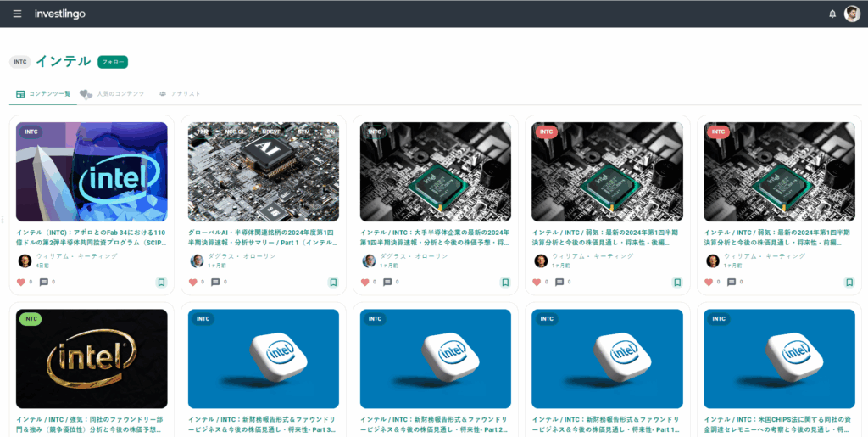Open article title 大手半導体企業の最新の2024年第1四半期決算速報
Image resolution: width=868 pixels, height=437 pixels.
click(x=436, y=238)
